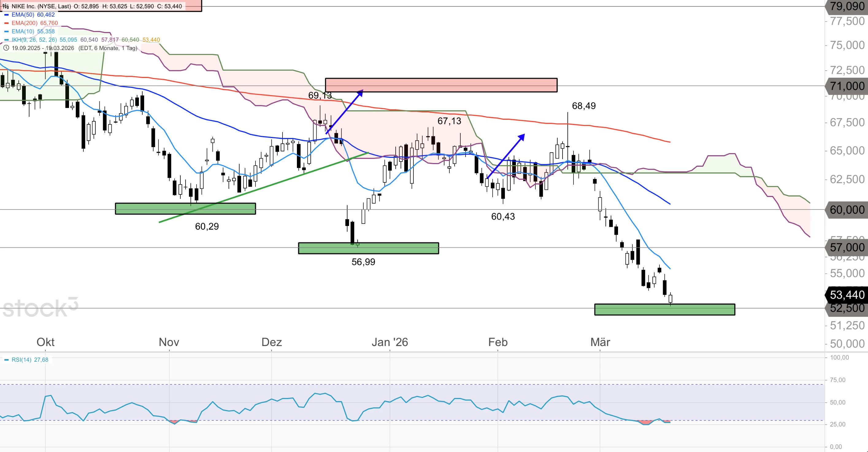
Task: Open the IKH(9, 26, 52, 26) indicator label
Action: 34,40
